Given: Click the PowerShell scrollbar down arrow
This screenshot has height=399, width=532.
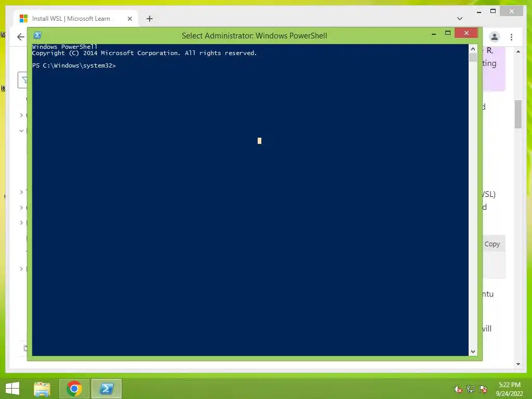Looking at the screenshot, I should pyautogui.click(x=473, y=352).
